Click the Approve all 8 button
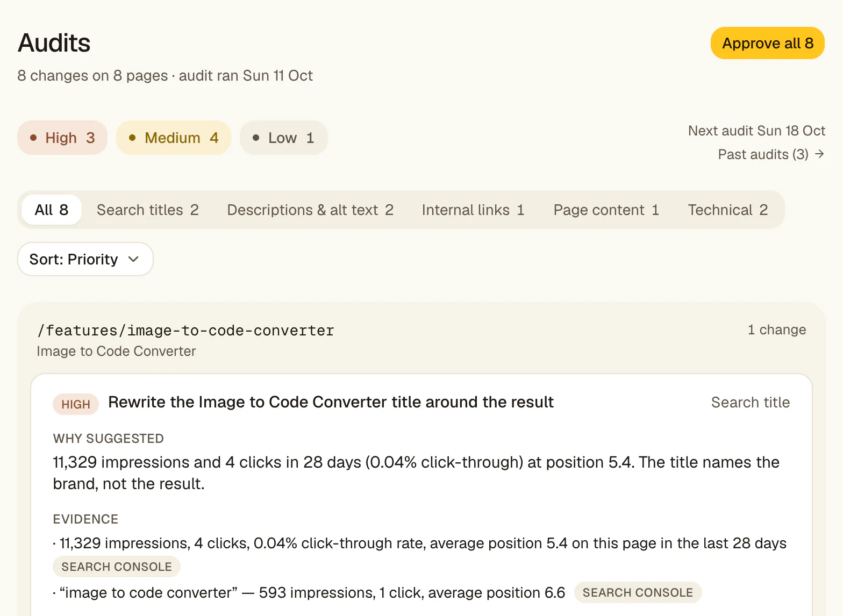 coord(767,43)
